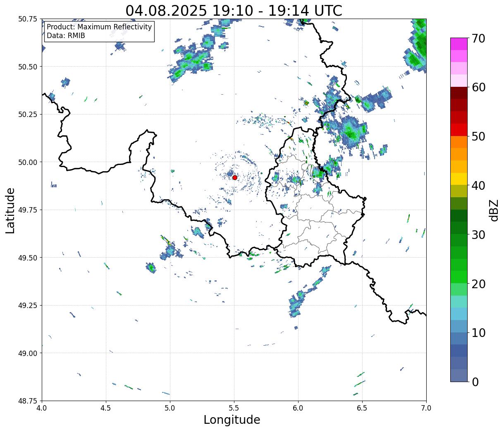Click the colorbar tick label 10

pyautogui.click(x=478, y=332)
